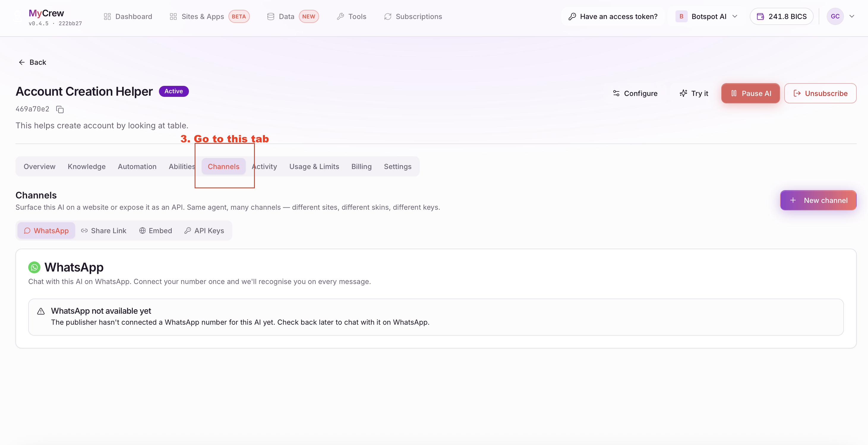The width and height of the screenshot is (868, 445).
Task: Click the Account Creation Helper title
Action: (x=84, y=91)
